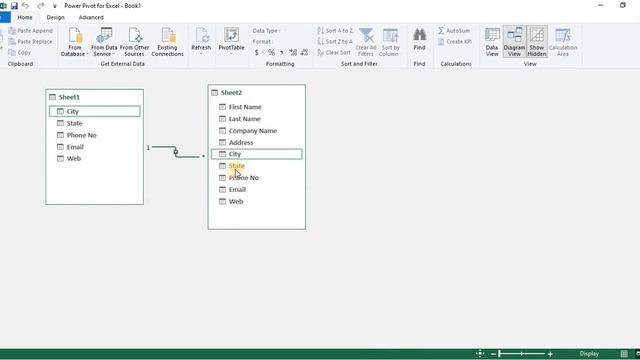Click Paste Replace in Clipboard group
This screenshot has height=360, width=640.
(x=31, y=41)
